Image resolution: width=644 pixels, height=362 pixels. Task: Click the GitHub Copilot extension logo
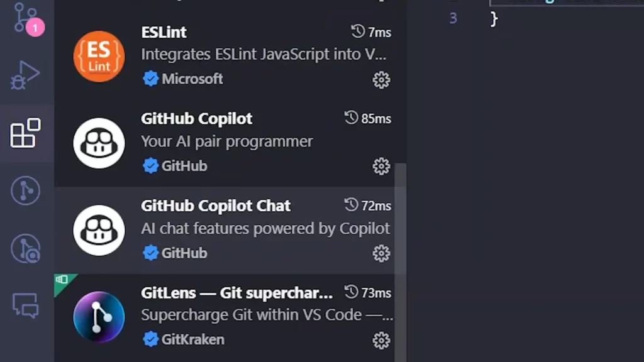tap(99, 142)
